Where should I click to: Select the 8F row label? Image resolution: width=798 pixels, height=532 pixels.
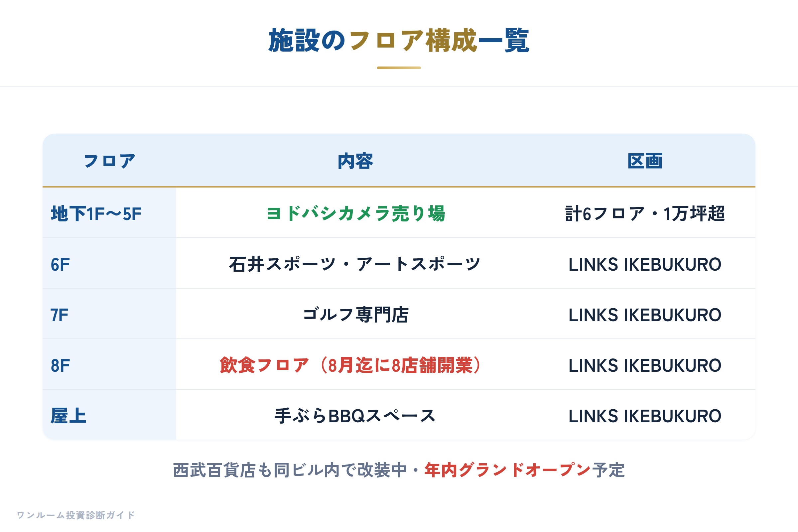point(61,366)
